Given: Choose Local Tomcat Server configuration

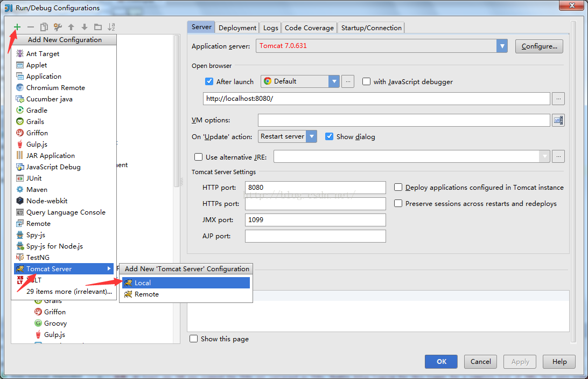Looking at the screenshot, I should 186,283.
